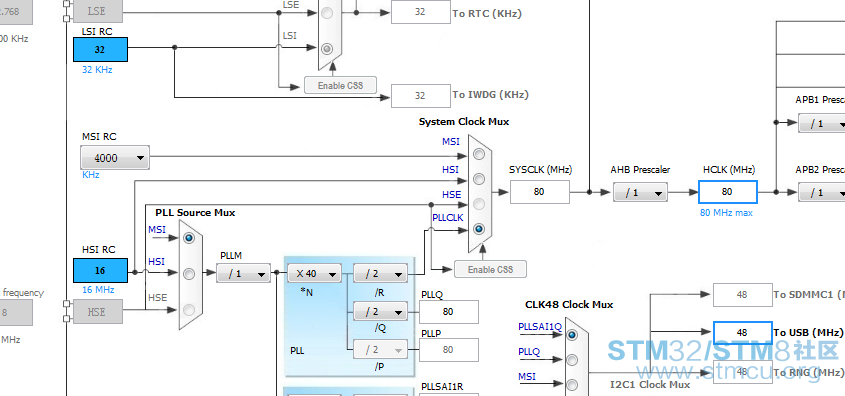Select PLLSAI1Q in the CLK48 Clock Mux

[x=572, y=335]
